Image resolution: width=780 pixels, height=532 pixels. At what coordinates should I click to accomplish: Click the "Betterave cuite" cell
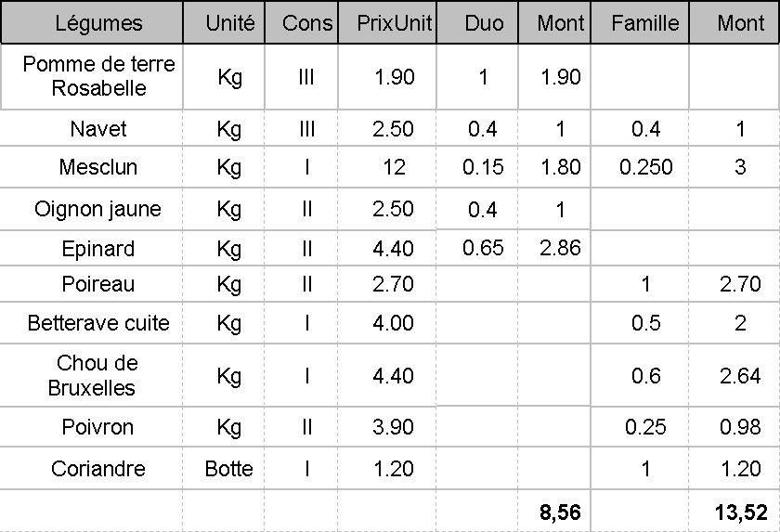click(x=98, y=323)
